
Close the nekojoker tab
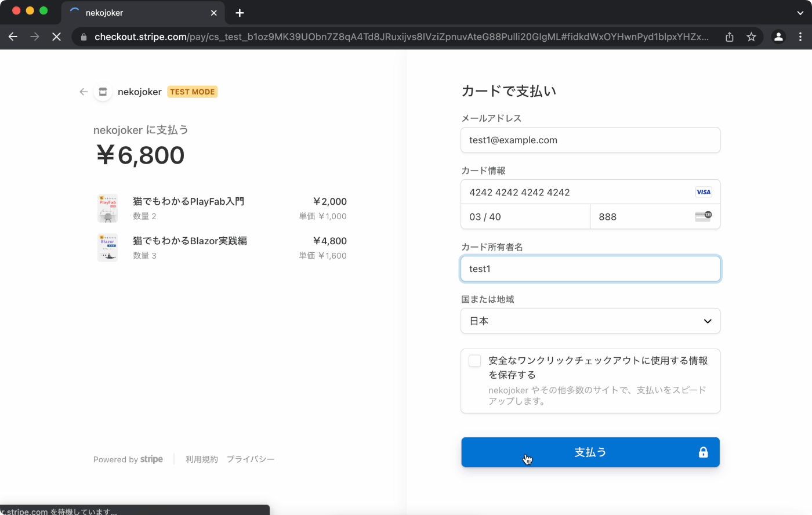coord(213,13)
